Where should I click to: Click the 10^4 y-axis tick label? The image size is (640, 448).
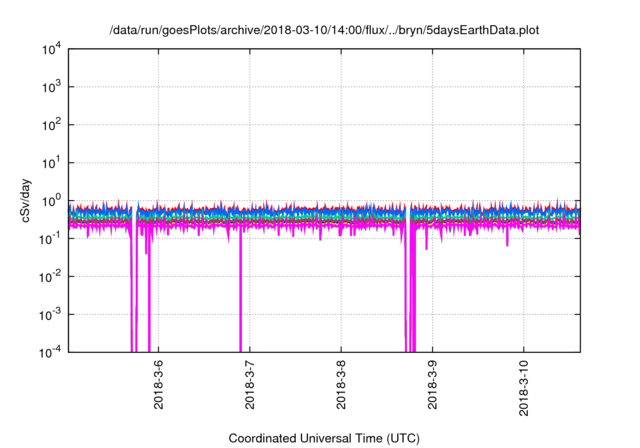coord(51,50)
